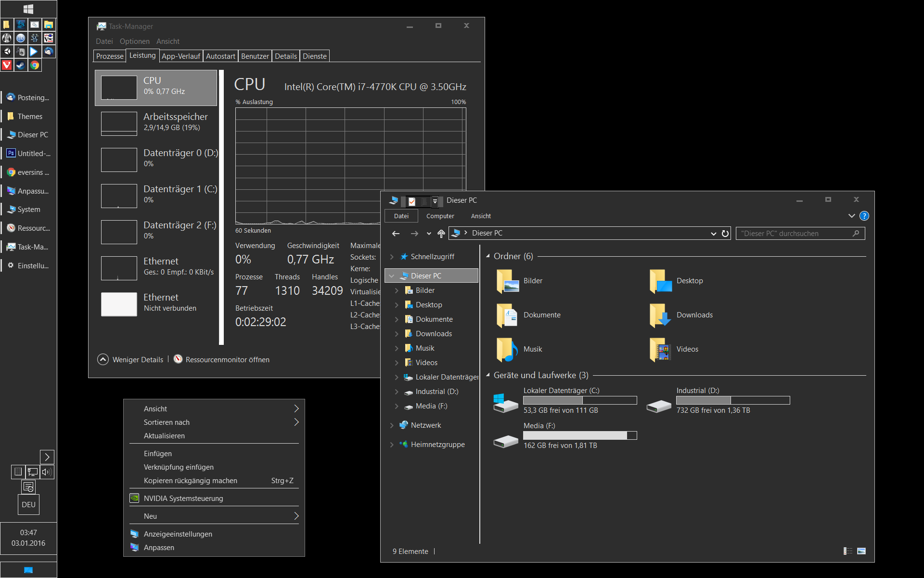Open NVIDIA Systemsteuerung from context menu
This screenshot has height=578, width=924.
tap(184, 498)
